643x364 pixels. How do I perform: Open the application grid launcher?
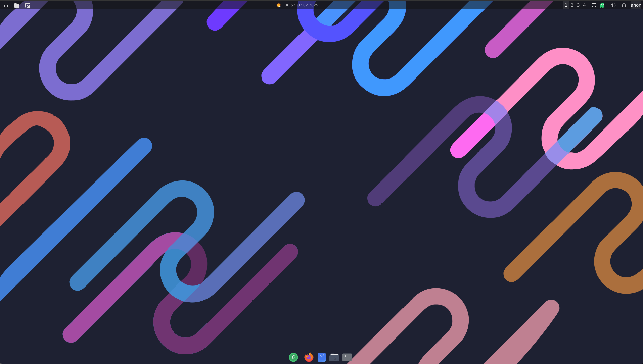6,5
